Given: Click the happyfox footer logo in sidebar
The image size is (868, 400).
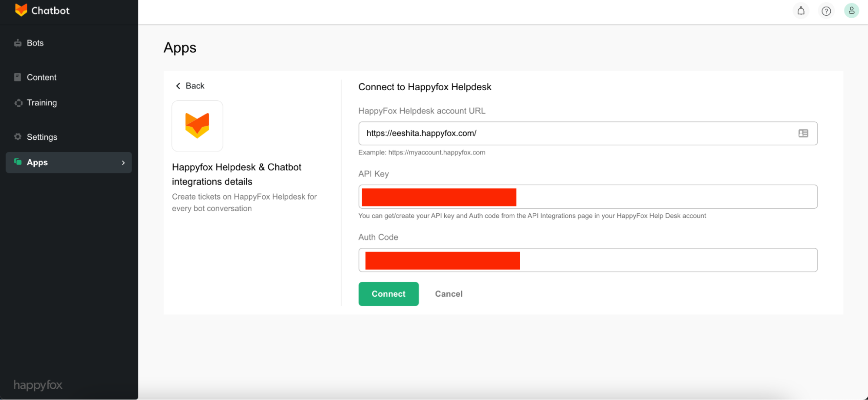Looking at the screenshot, I should point(38,385).
